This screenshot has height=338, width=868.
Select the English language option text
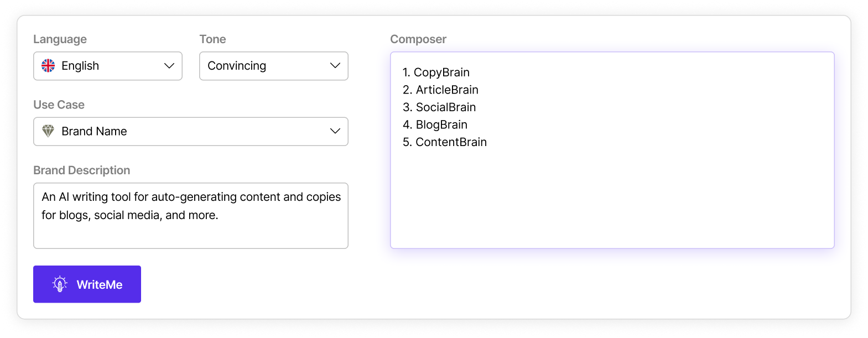pos(80,66)
